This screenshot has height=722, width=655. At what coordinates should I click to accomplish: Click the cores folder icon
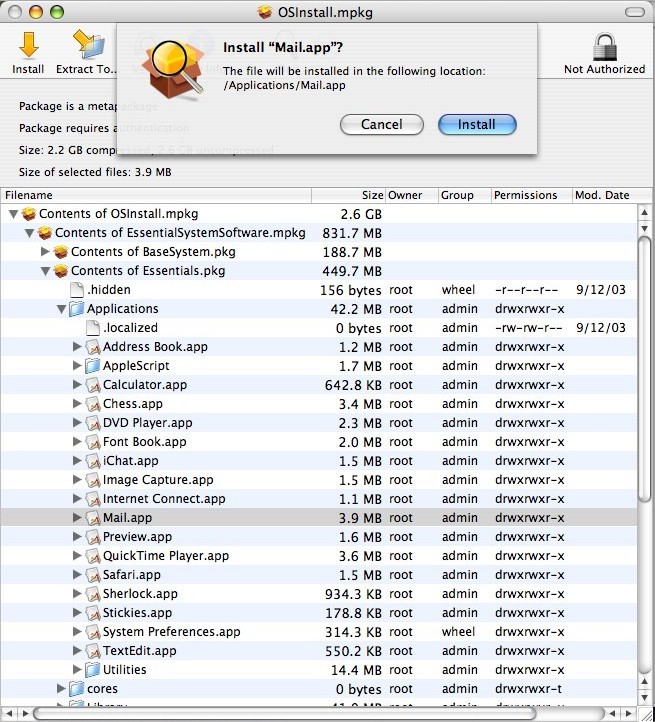click(76, 689)
